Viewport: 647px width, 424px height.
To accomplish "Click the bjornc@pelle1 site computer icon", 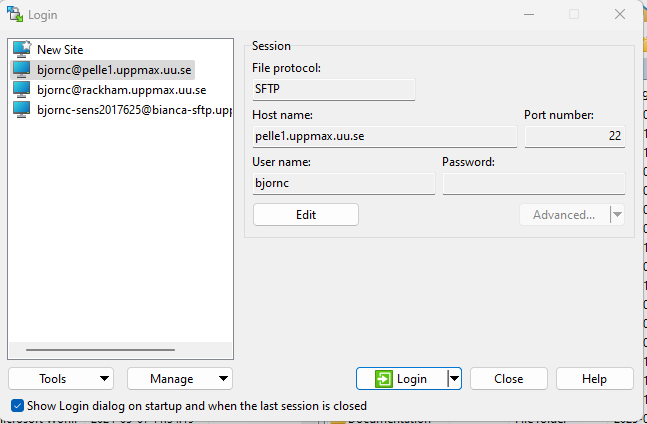I will pyautogui.click(x=22, y=69).
